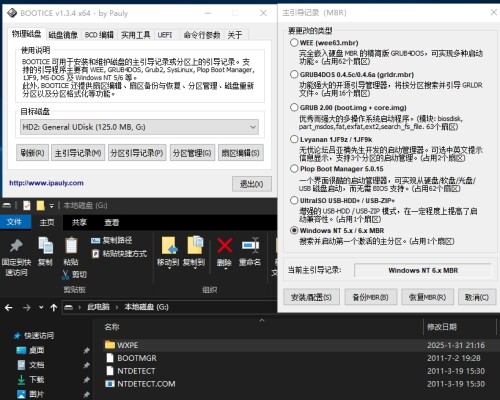This screenshot has width=500, height=400.
Task: Click the 刷新(R) button
Action: point(32,153)
